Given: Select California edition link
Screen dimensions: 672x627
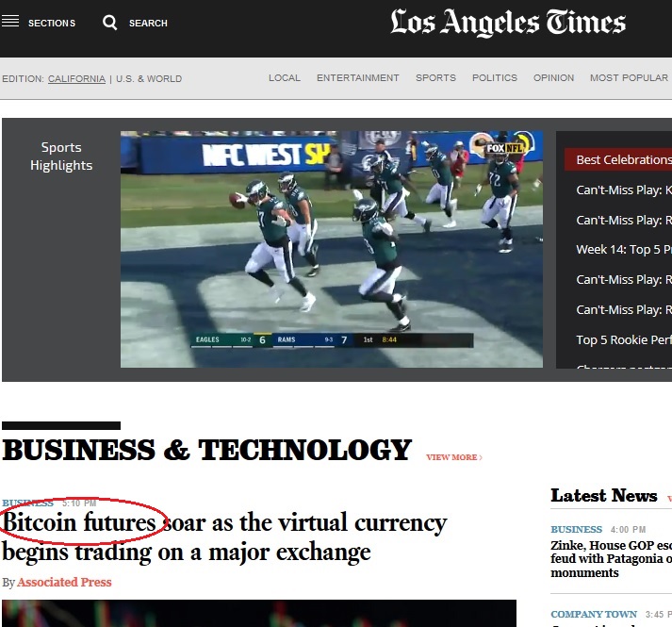Looking at the screenshot, I should coord(76,79).
